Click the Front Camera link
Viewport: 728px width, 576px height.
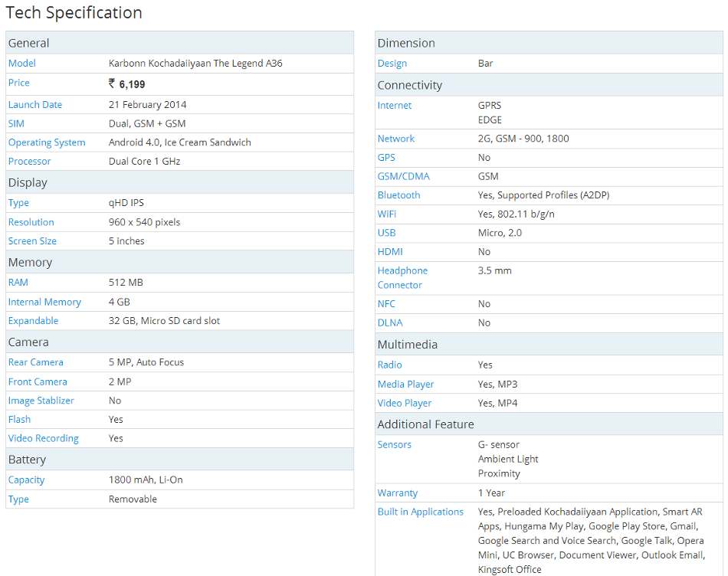click(38, 381)
